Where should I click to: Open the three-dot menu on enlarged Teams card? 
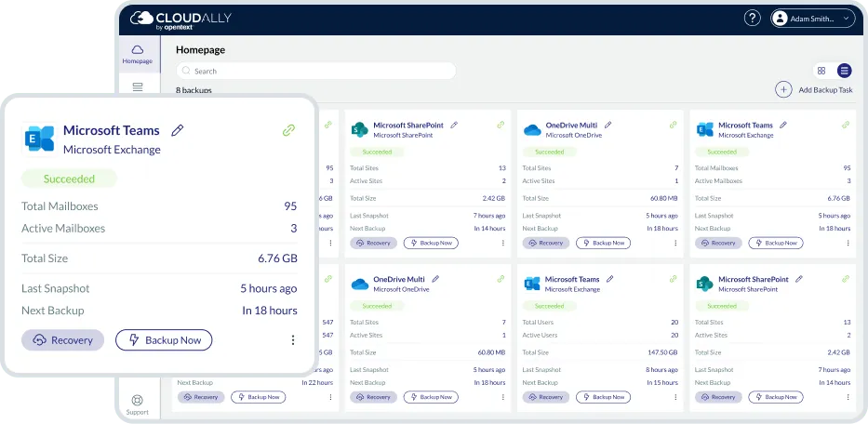point(293,340)
